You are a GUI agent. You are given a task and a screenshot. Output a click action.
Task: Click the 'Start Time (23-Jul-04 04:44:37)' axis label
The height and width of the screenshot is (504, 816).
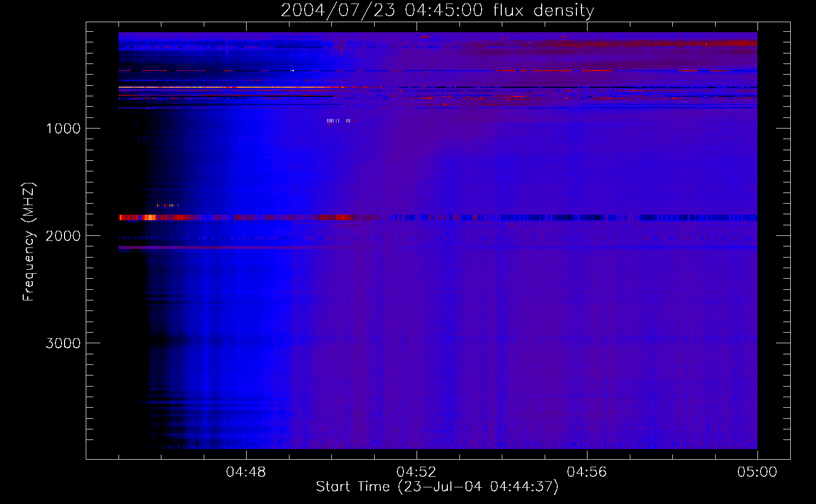pyautogui.click(x=437, y=487)
